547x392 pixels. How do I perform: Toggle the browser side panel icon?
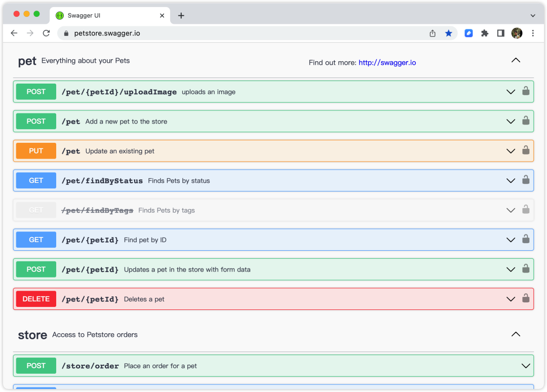click(500, 33)
